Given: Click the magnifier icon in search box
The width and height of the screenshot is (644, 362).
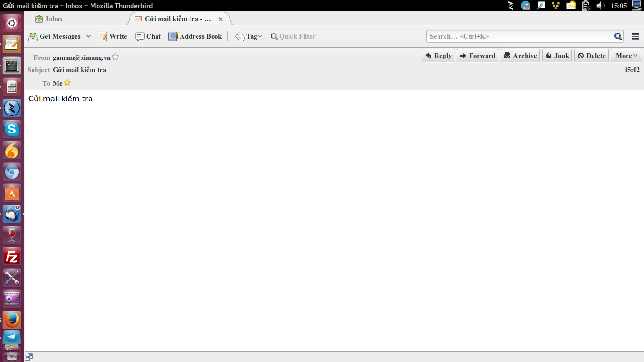Looking at the screenshot, I should tap(618, 36).
